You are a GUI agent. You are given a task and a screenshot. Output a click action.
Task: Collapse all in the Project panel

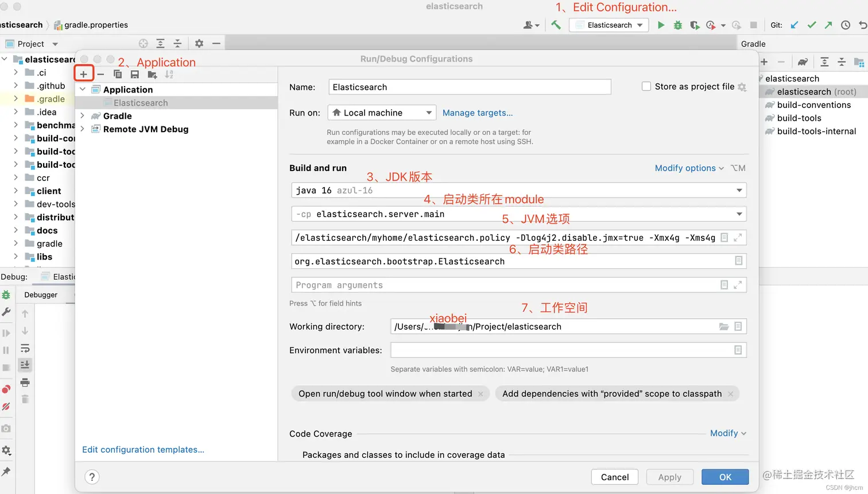tap(177, 44)
